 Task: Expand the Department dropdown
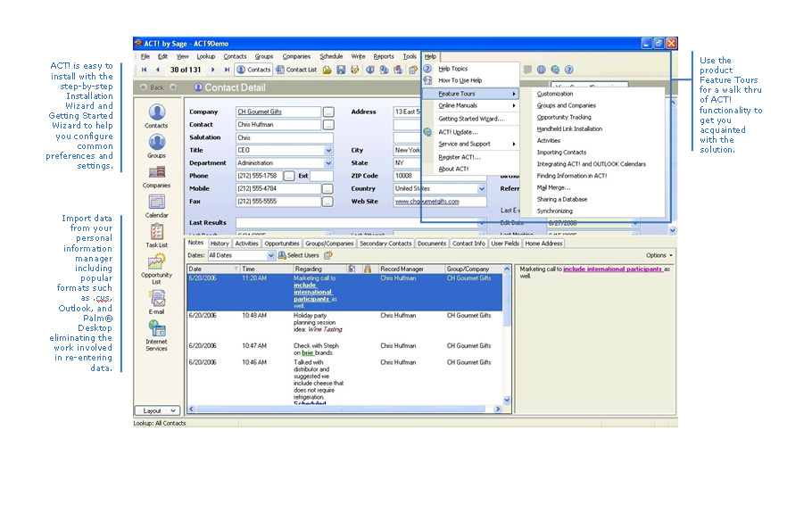[x=328, y=163]
